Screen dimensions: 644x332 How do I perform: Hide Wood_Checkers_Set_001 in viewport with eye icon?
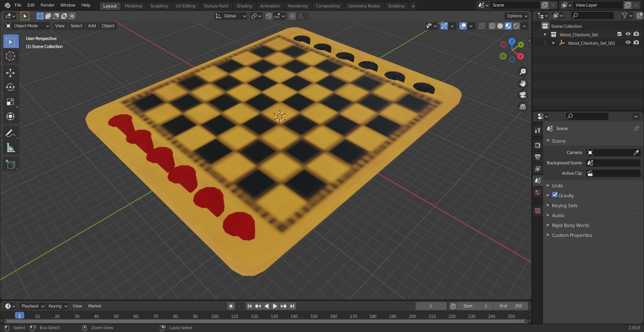tap(628, 43)
